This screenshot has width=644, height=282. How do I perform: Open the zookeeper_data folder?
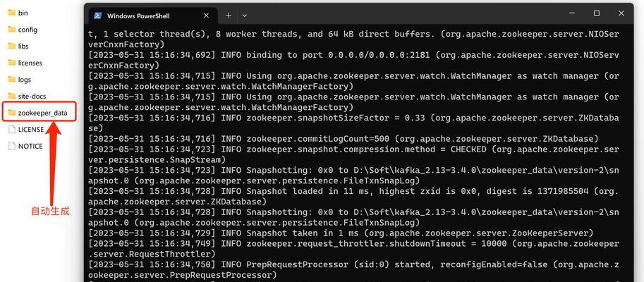pyautogui.click(x=39, y=113)
